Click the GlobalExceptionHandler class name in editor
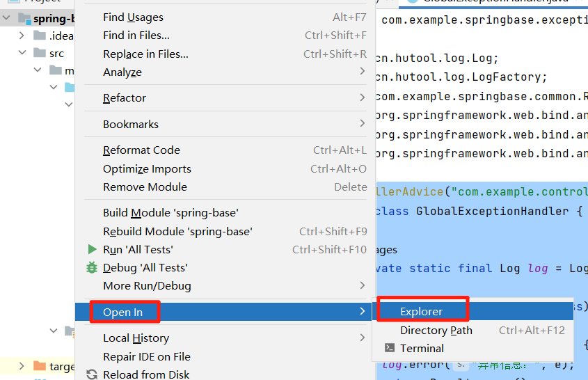Image resolution: width=588 pixels, height=380 pixels. [493, 211]
